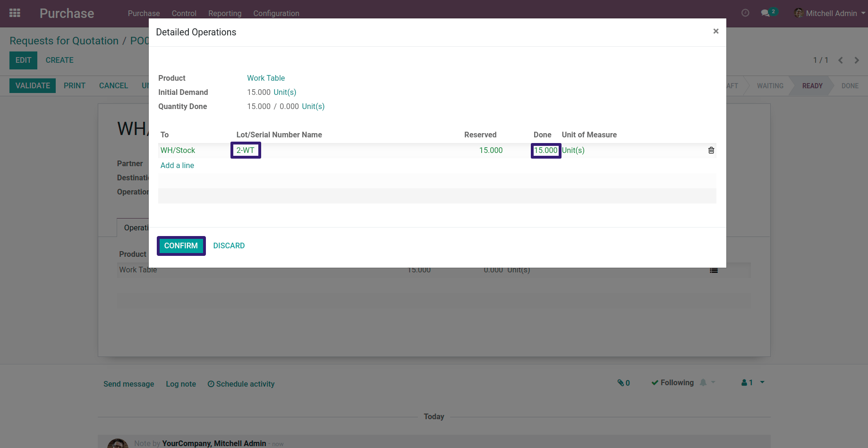Click the CANCEL button
Image resolution: width=868 pixels, height=448 pixels.
point(113,85)
